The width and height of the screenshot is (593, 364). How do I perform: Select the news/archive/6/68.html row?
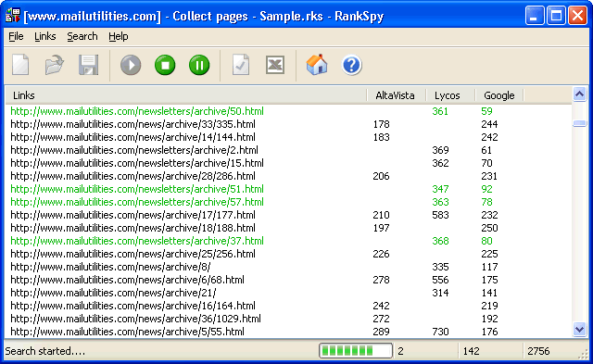(x=288, y=280)
